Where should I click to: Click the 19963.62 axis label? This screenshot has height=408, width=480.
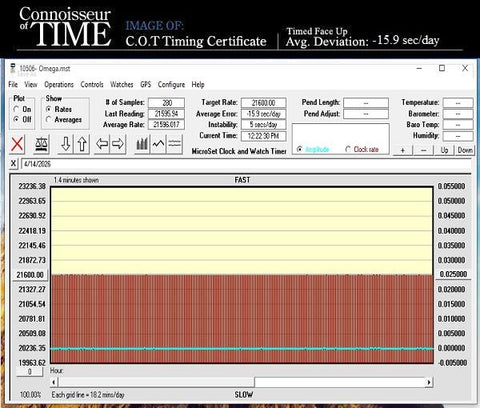pos(32,363)
